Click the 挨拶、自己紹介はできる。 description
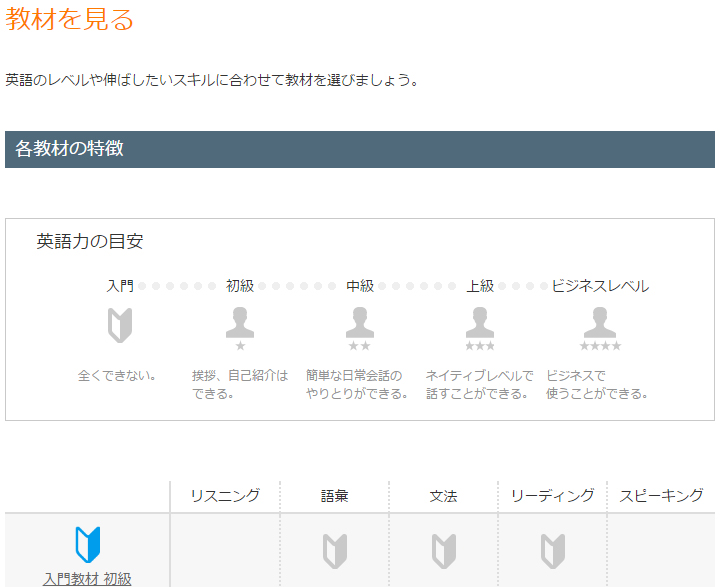Viewport: 728px width, 587px height. pyautogui.click(x=240, y=385)
